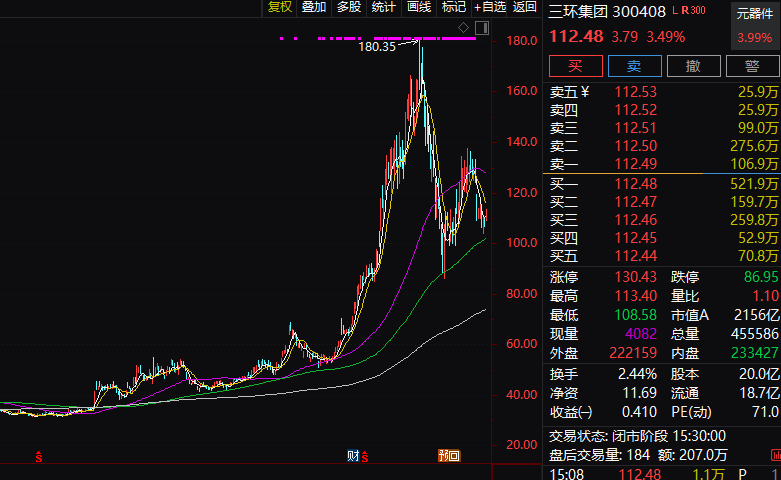Click the 总量 value 455586
This screenshot has height=480, width=781.
755,334
